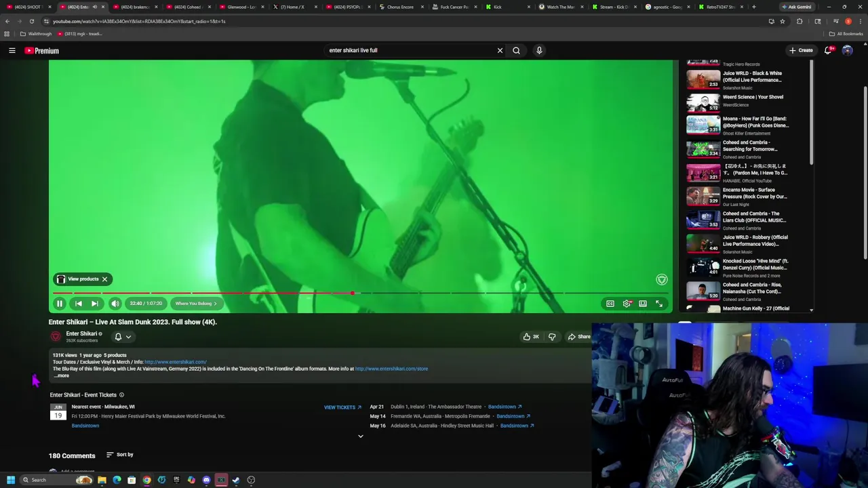Open the account avatar menu
Screen dimensions: 868x488
pyautogui.click(x=847, y=50)
